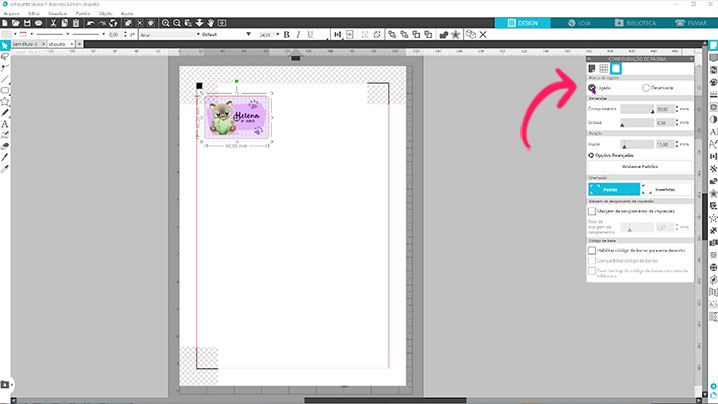Image resolution: width=718 pixels, height=404 pixels.
Task: Open the Visualizar menu
Action: (x=58, y=13)
